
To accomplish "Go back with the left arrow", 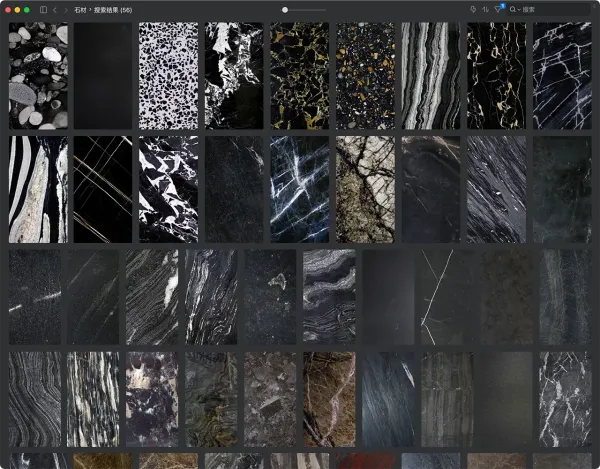I will pyautogui.click(x=56, y=9).
